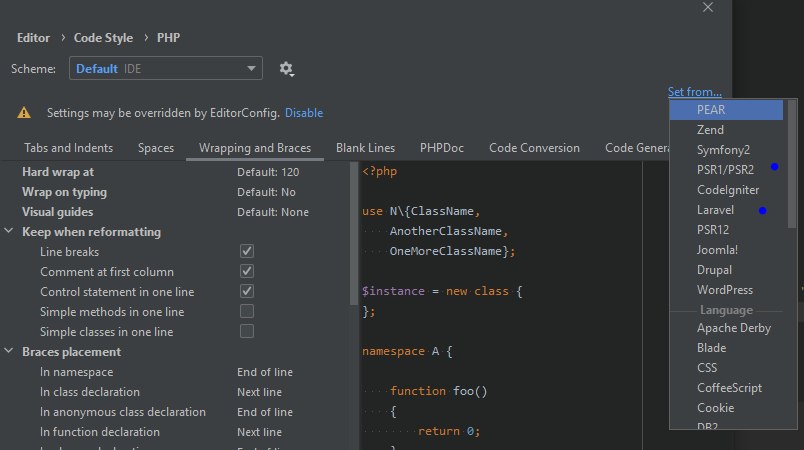This screenshot has height=450, width=804.
Task: Uncheck Control statement in one line
Action: pos(247,292)
